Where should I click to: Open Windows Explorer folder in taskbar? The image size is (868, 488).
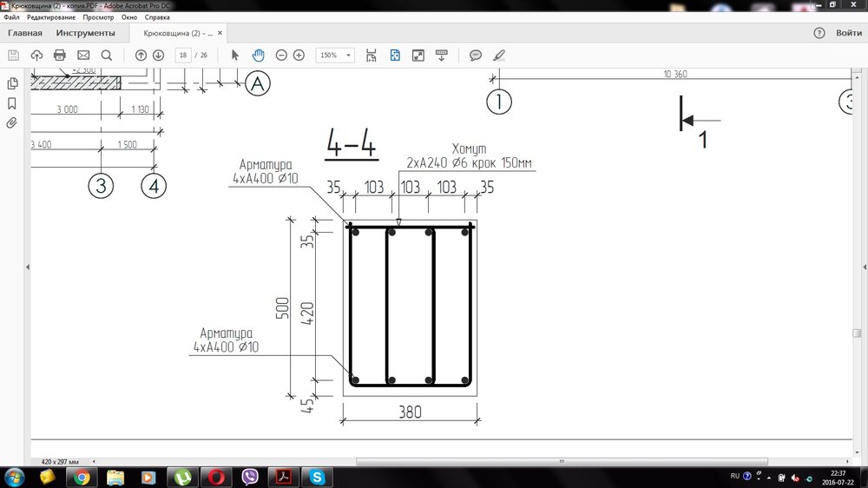coord(115,477)
